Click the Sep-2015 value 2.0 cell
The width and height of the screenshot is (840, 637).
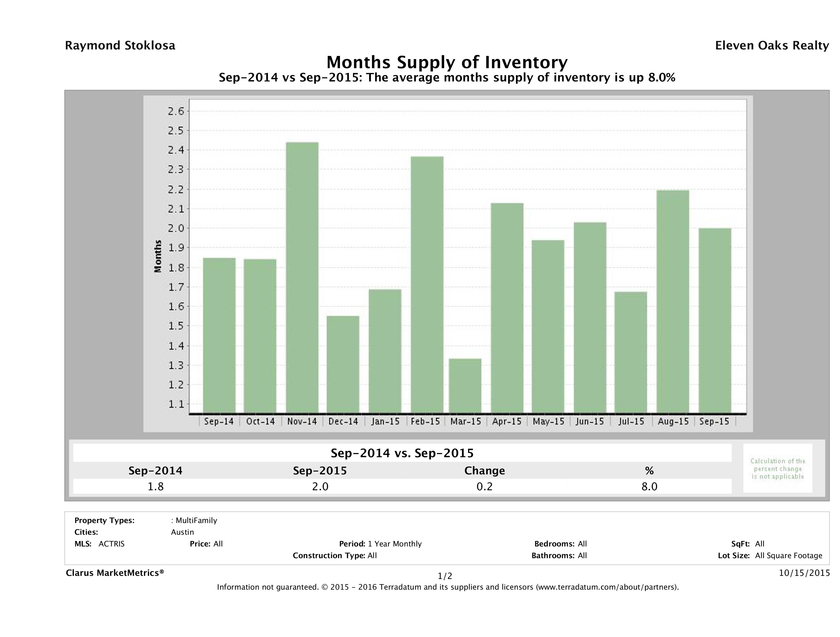320,486
